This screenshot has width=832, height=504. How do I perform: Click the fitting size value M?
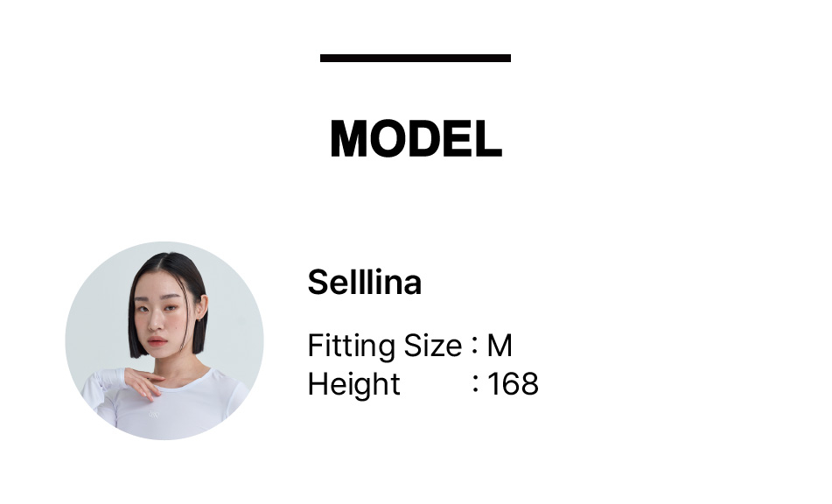[x=499, y=346]
